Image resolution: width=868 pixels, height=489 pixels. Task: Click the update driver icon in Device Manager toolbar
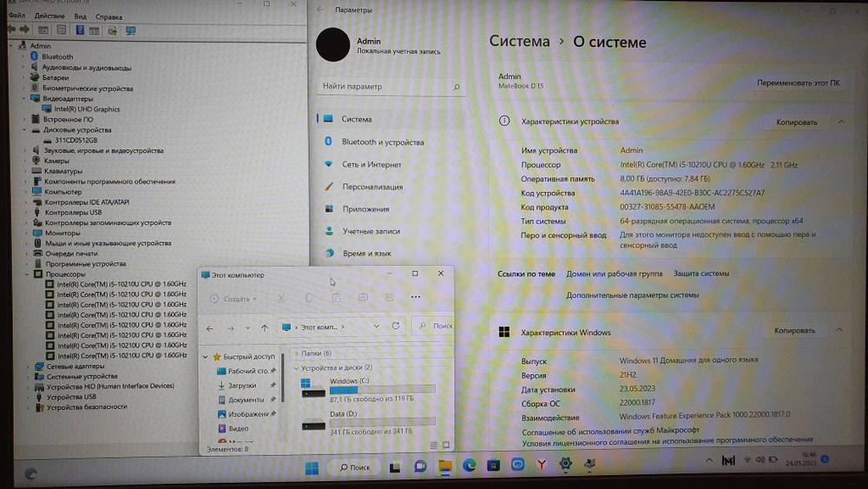[112, 30]
